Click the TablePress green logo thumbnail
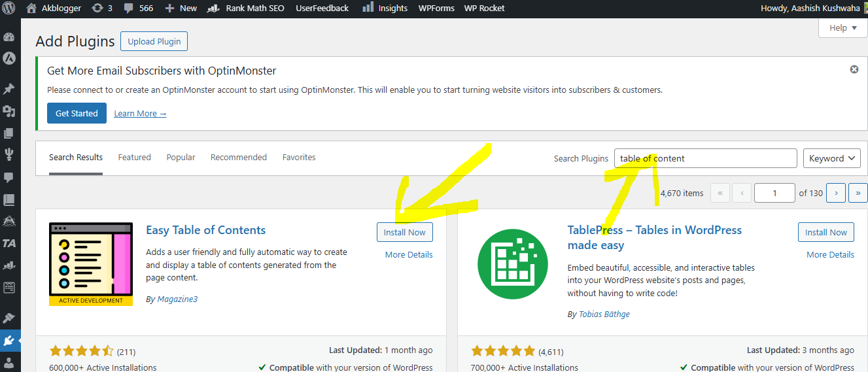868x372 pixels. click(512, 264)
